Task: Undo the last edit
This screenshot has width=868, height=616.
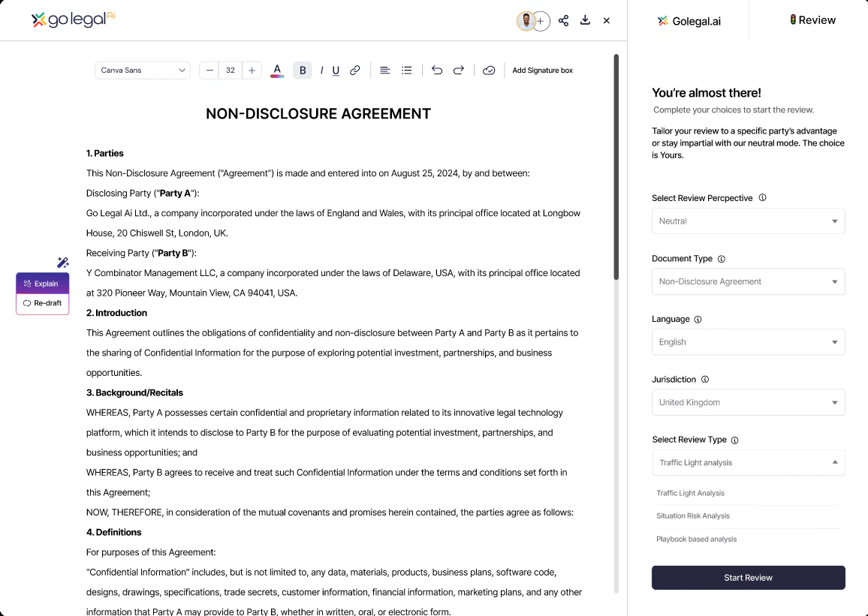Action: [436, 70]
